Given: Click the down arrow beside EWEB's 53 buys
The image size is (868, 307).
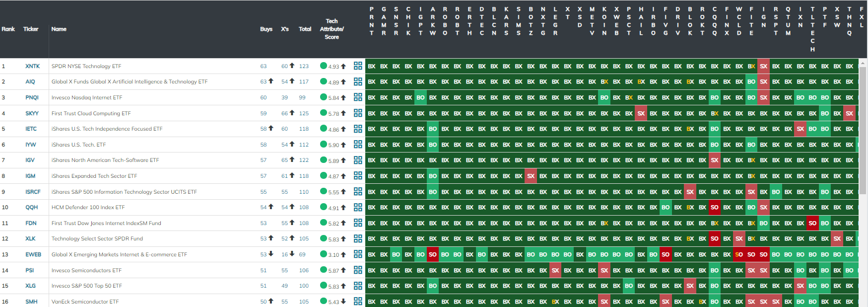Looking at the screenshot, I should point(271,254).
